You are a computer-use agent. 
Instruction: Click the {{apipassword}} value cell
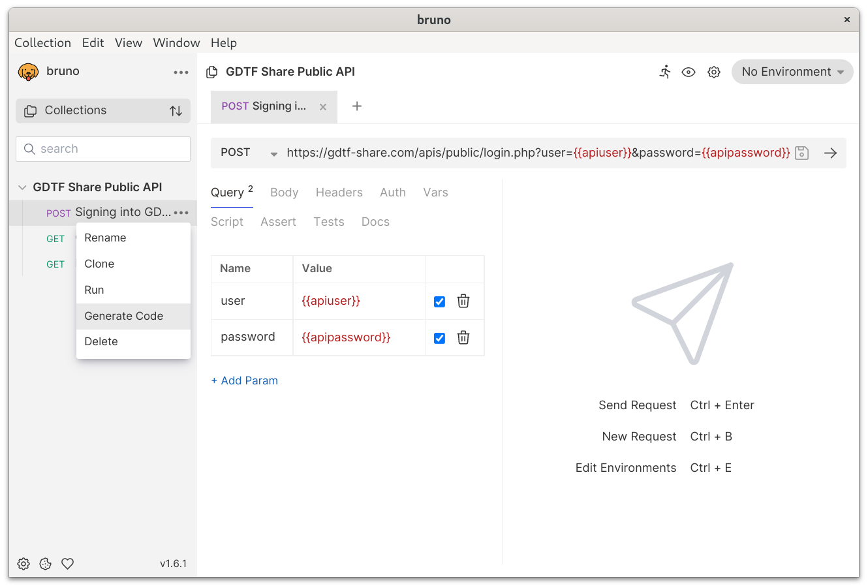pyautogui.click(x=359, y=337)
